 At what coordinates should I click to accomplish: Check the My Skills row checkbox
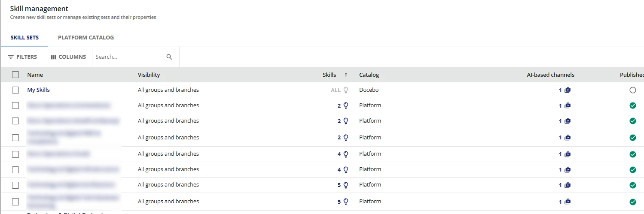pyautogui.click(x=15, y=90)
